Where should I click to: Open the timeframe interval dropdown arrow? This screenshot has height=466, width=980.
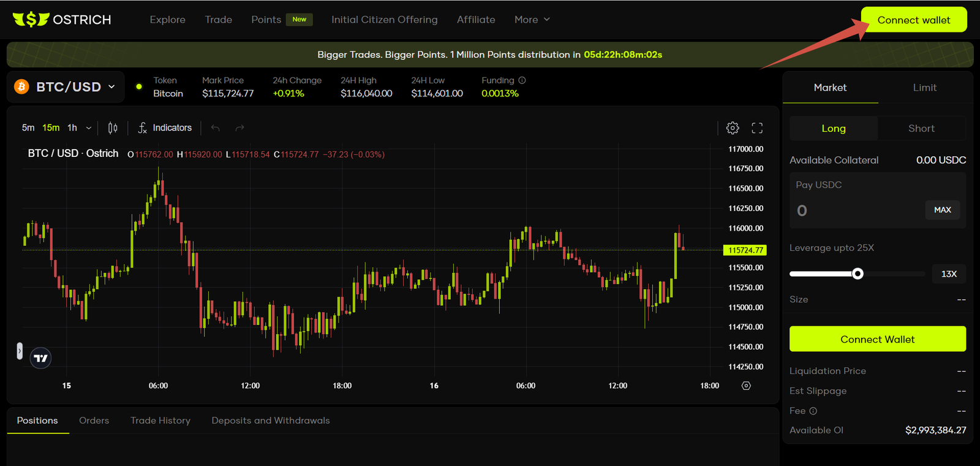[89, 128]
